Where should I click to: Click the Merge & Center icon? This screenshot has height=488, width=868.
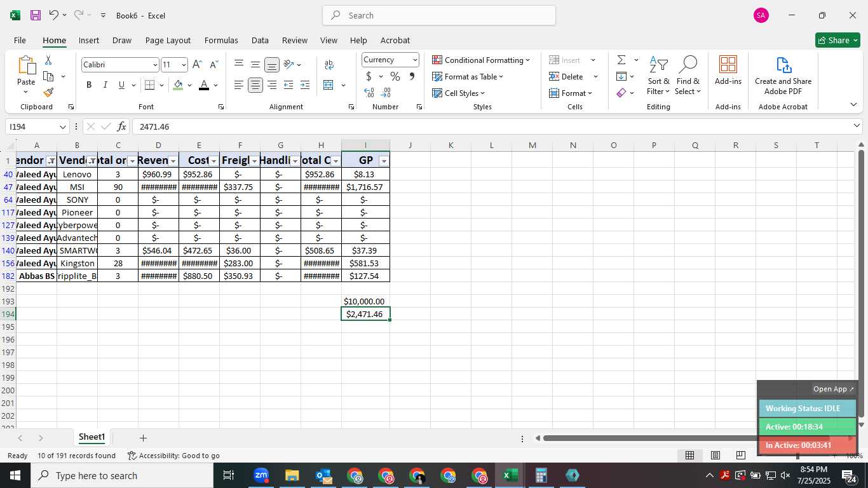(x=329, y=85)
